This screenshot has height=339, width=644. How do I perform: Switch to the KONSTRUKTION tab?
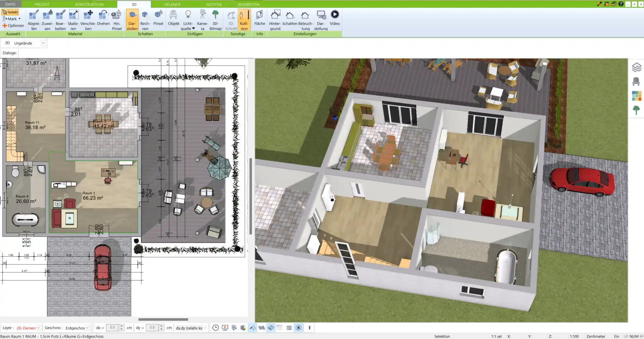[x=89, y=4]
